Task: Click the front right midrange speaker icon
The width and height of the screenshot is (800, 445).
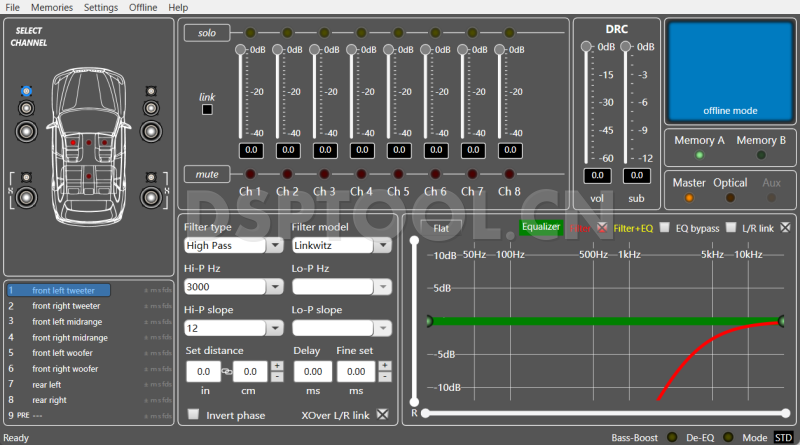Action: coord(151,108)
